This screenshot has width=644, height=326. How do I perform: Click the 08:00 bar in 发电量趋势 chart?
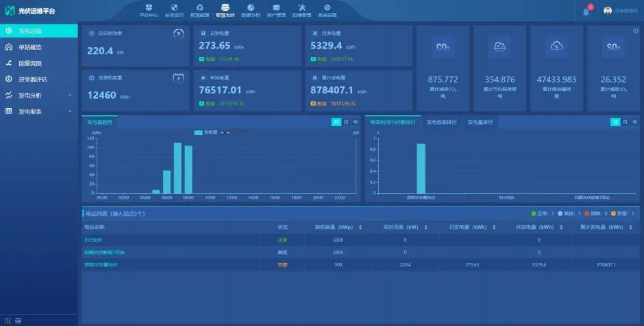188,170
